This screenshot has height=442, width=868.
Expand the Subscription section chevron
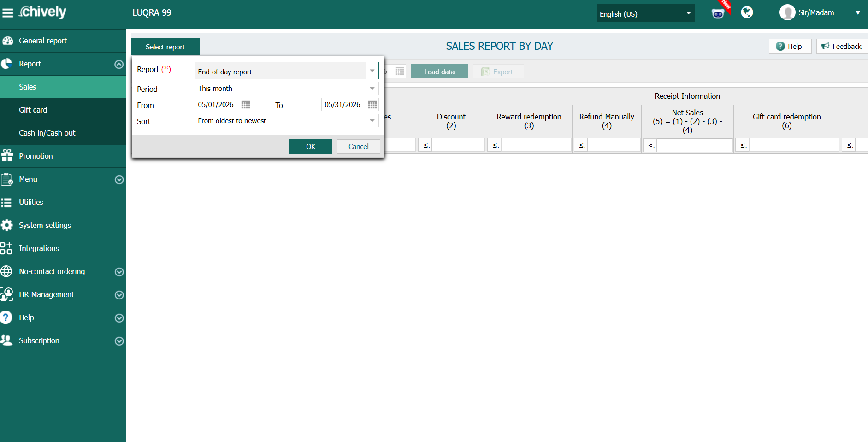[119, 341]
